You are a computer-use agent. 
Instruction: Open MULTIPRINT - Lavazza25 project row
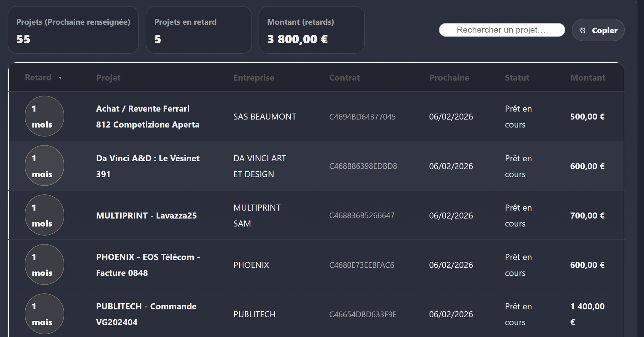147,216
